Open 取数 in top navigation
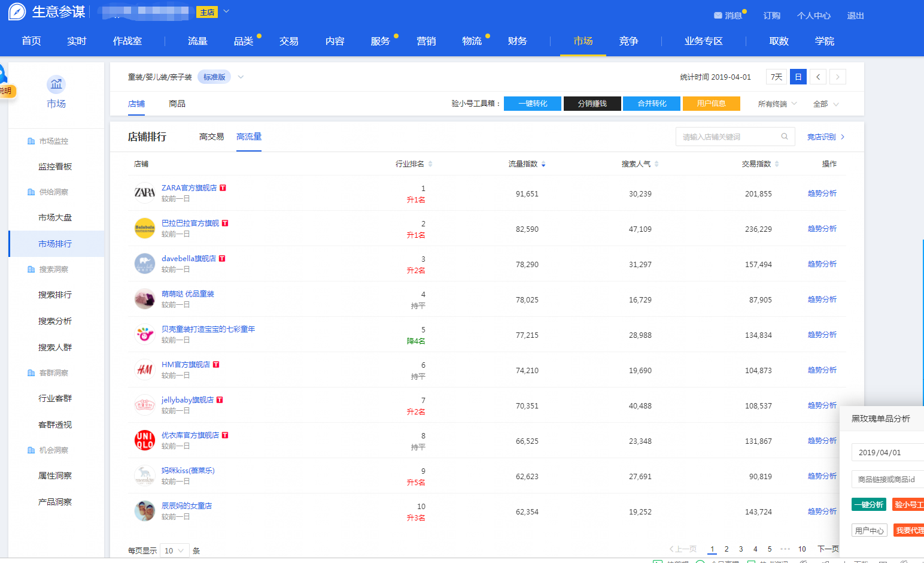This screenshot has width=924, height=563. pyautogui.click(x=779, y=41)
